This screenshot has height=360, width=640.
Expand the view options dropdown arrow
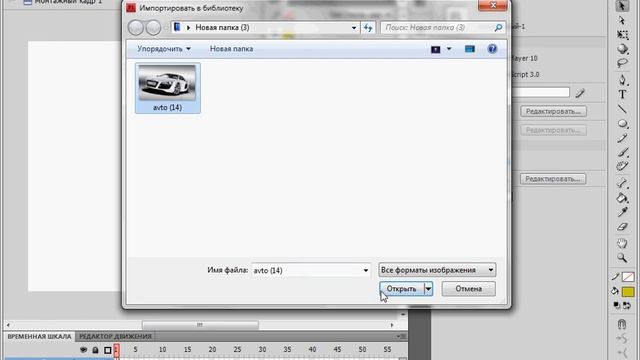pyautogui.click(x=449, y=49)
